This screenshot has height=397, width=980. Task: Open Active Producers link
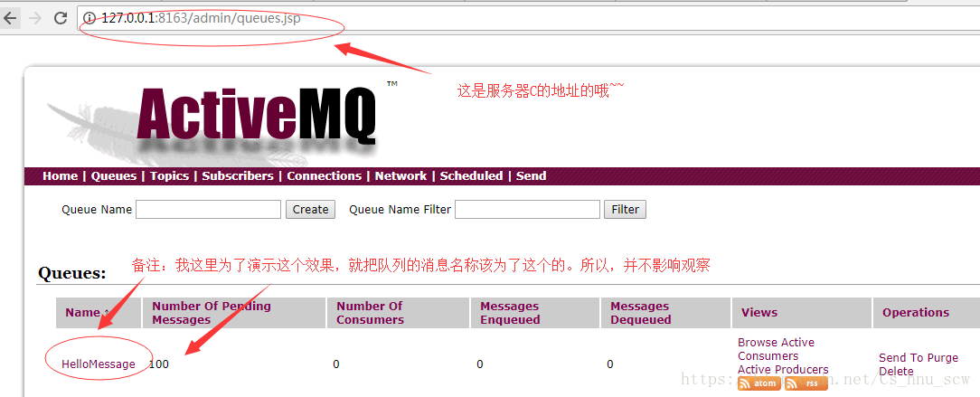783,370
